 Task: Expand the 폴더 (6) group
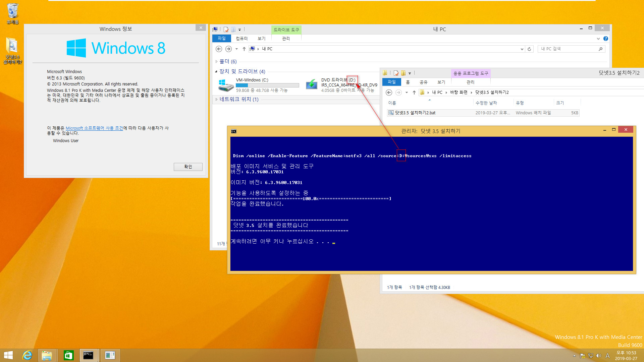[x=216, y=62]
